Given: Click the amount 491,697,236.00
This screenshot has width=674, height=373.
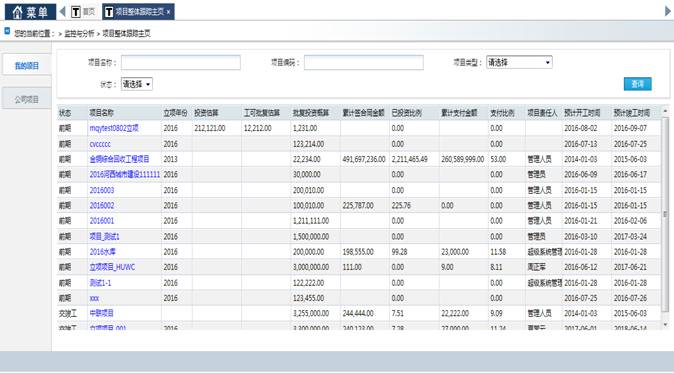Looking at the screenshot, I should pos(364,159).
